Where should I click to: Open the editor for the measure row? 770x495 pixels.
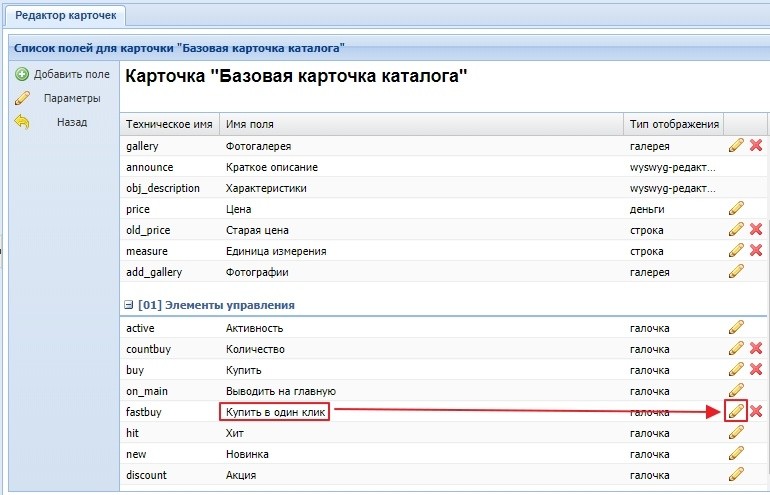(736, 251)
